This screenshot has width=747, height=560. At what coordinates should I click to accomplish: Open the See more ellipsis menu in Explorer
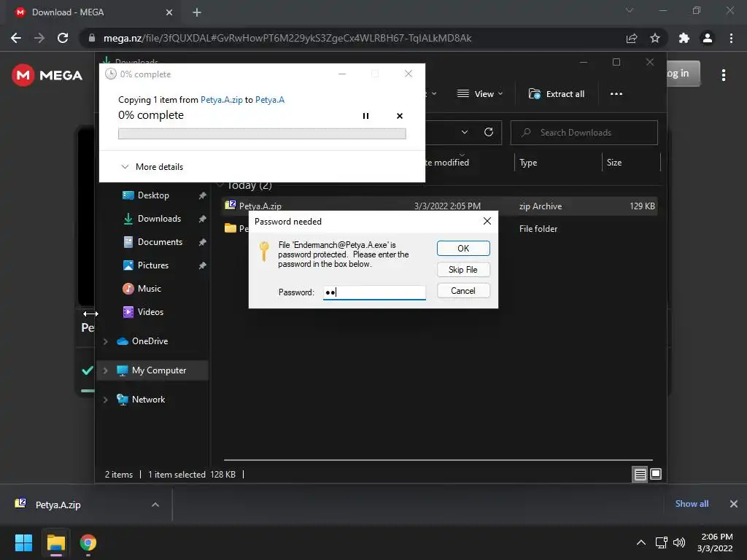tap(616, 94)
